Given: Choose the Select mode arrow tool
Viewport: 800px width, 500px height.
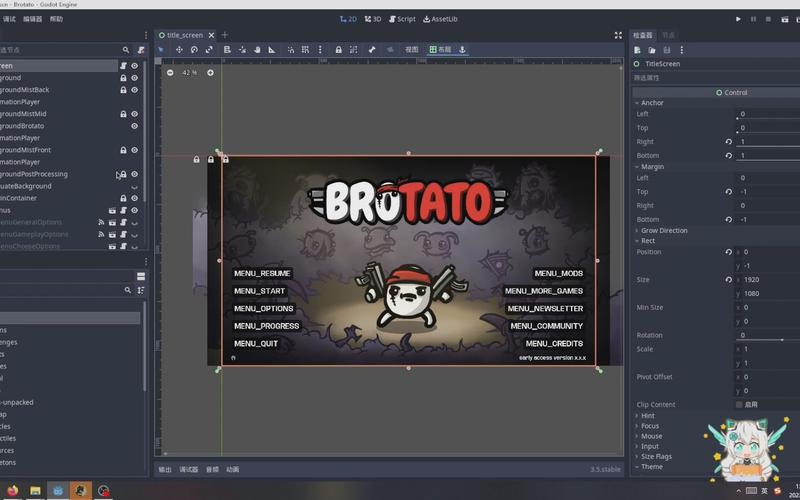Looking at the screenshot, I should [161, 49].
